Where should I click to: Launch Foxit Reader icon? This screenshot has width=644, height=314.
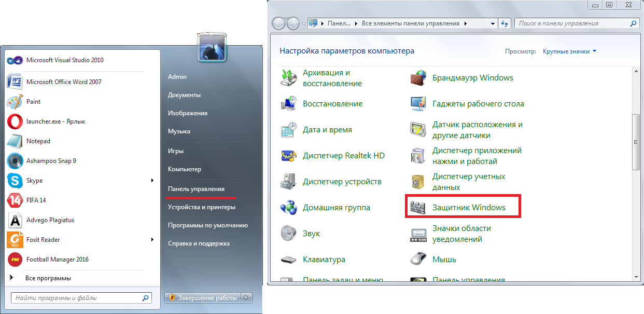click(x=14, y=240)
